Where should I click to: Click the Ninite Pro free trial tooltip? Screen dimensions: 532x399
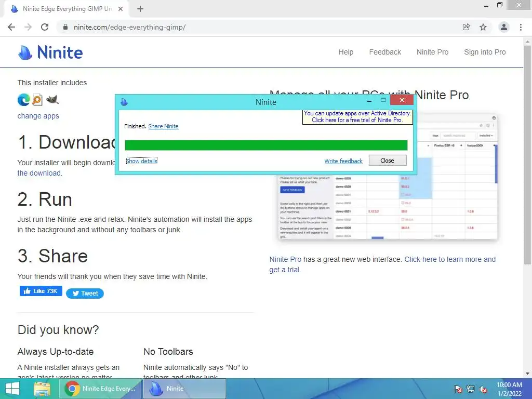pyautogui.click(x=357, y=117)
